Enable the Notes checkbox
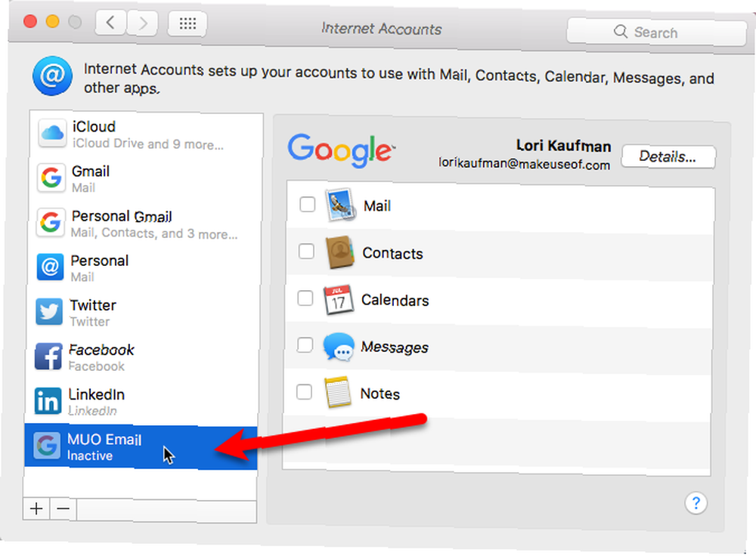 pyautogui.click(x=304, y=392)
